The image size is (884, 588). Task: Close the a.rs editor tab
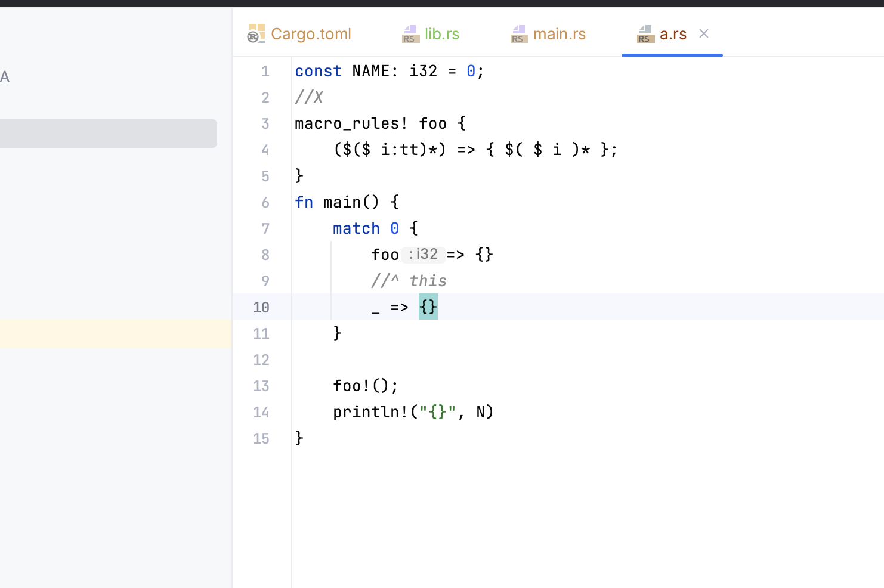[704, 33]
